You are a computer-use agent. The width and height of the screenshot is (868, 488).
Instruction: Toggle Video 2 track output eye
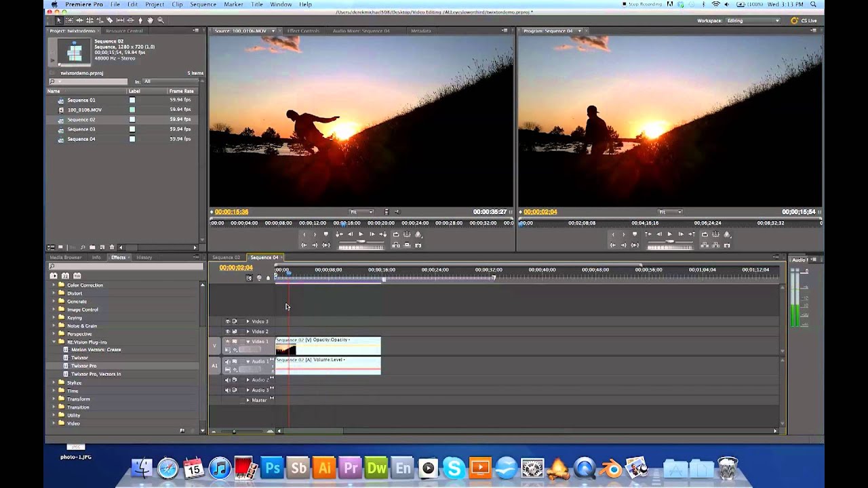pos(227,331)
